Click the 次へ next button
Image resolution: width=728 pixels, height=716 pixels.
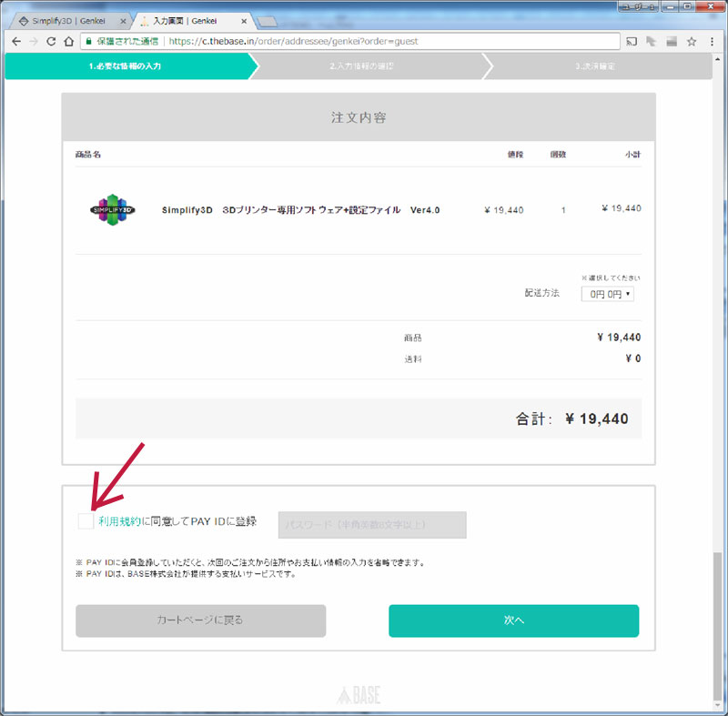pos(513,620)
